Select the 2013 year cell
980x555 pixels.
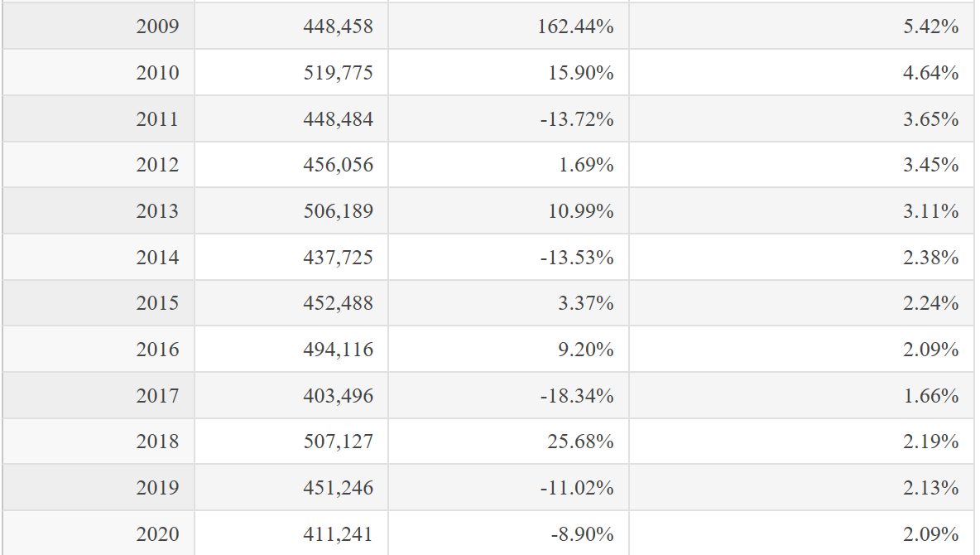pos(98,211)
